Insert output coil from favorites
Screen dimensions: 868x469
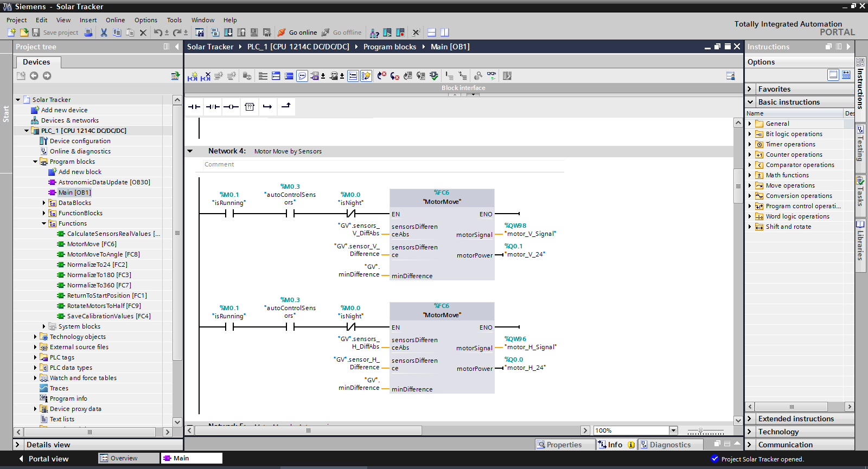(x=231, y=107)
